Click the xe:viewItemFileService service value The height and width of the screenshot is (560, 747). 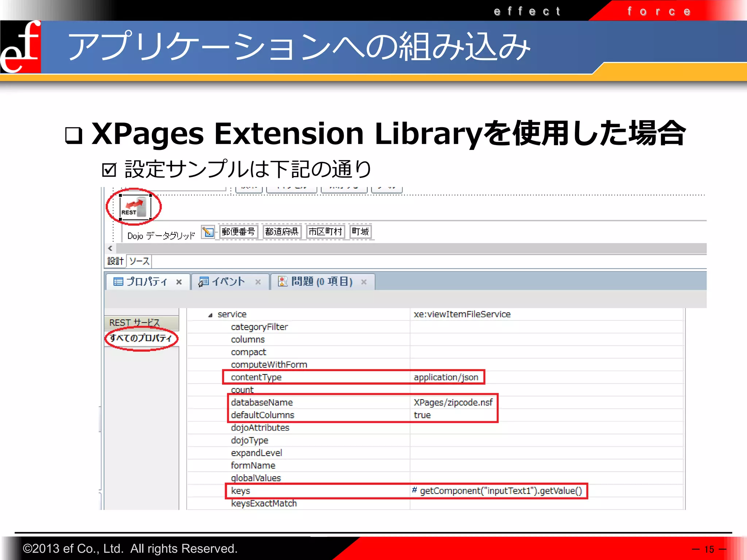click(462, 314)
